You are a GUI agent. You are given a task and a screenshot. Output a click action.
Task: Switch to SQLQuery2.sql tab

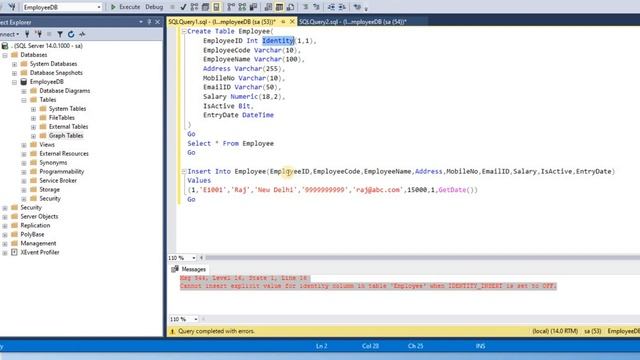click(x=353, y=22)
